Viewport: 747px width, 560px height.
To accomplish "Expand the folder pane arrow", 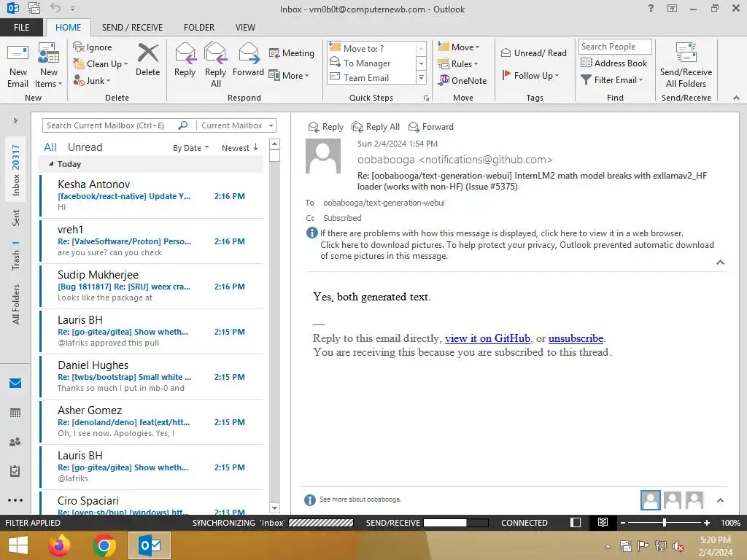I will 15,120.
